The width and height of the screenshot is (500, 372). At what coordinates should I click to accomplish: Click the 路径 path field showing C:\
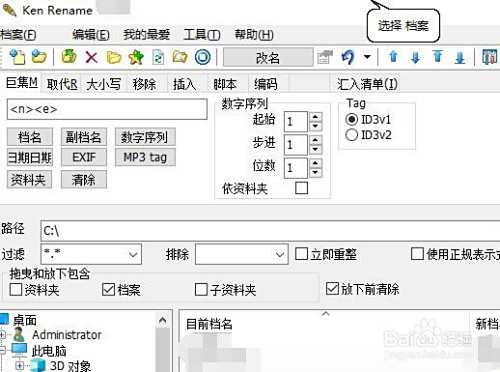click(x=270, y=231)
